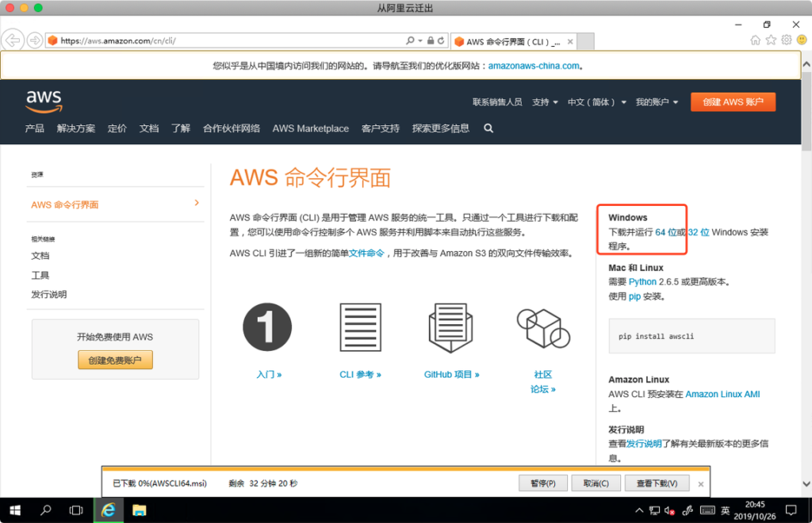The height and width of the screenshot is (523, 812).
Task: Click the number 1 getting started icon
Action: coord(267,327)
